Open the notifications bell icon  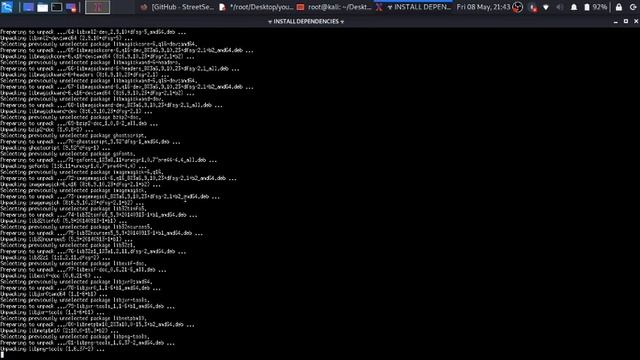click(x=573, y=7)
